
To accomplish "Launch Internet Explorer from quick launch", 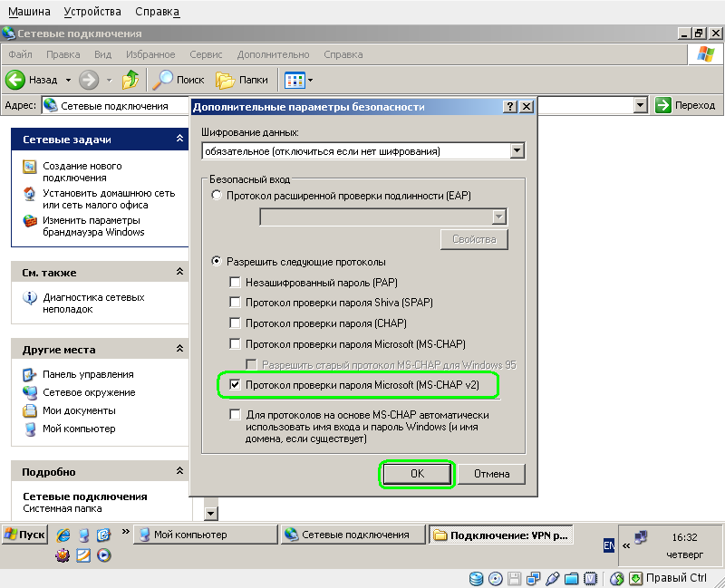I will tap(63, 535).
